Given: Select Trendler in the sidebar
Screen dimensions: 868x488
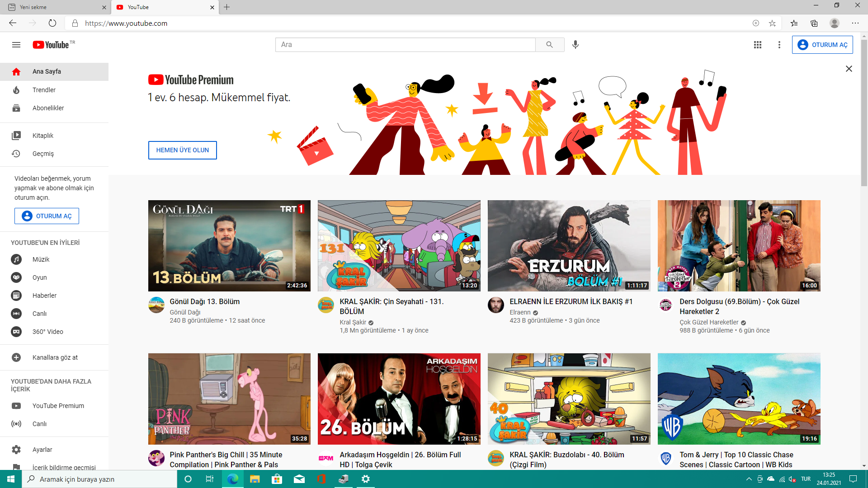Looking at the screenshot, I should coord(44,90).
